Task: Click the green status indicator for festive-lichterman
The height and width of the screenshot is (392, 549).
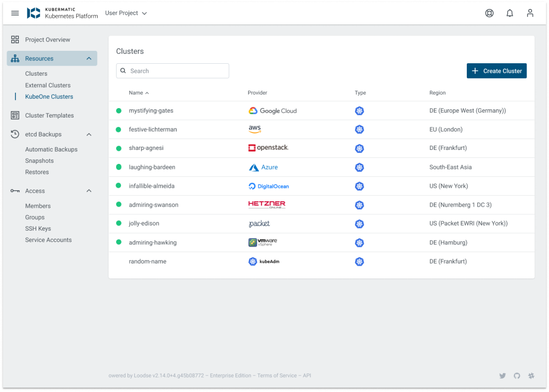Action: [x=118, y=129]
